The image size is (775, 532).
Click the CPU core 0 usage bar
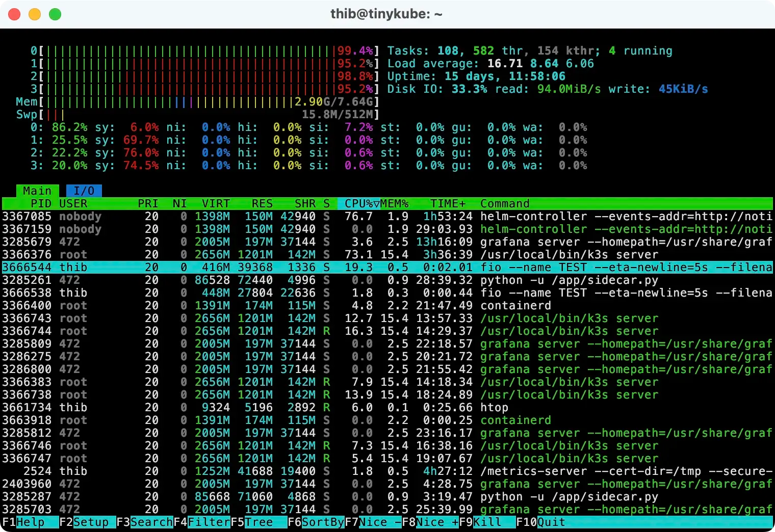point(204,50)
